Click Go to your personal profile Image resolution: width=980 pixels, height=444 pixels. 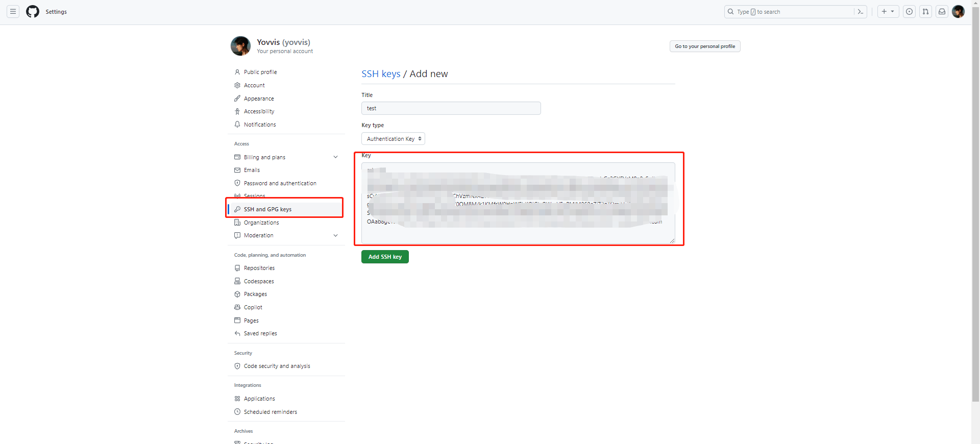(x=704, y=46)
